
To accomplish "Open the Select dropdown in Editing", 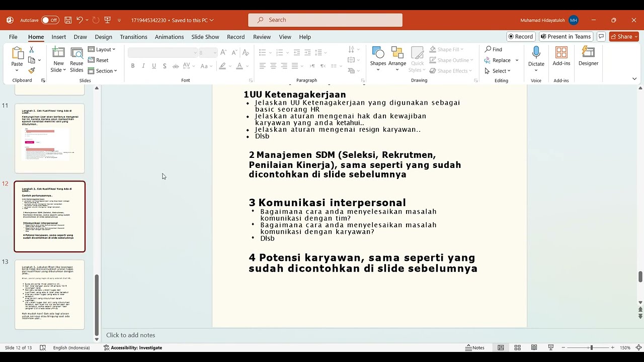I will coord(498,71).
